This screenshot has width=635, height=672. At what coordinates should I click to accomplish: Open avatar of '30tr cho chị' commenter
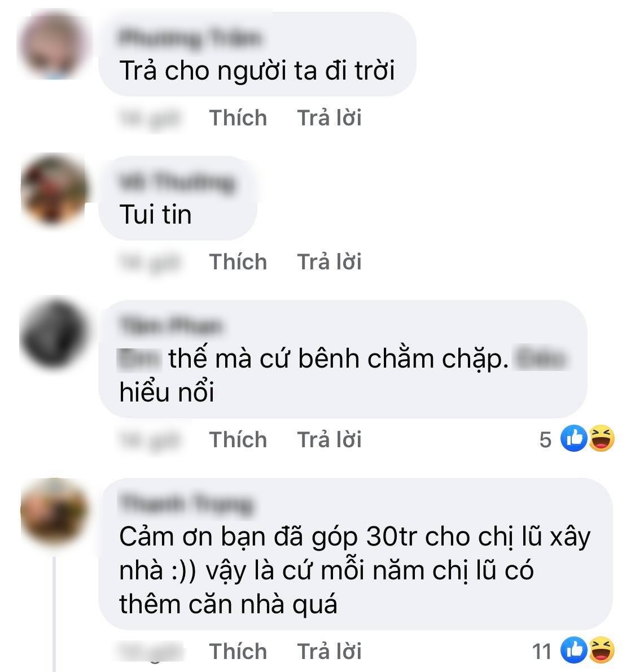pyautogui.click(x=54, y=511)
